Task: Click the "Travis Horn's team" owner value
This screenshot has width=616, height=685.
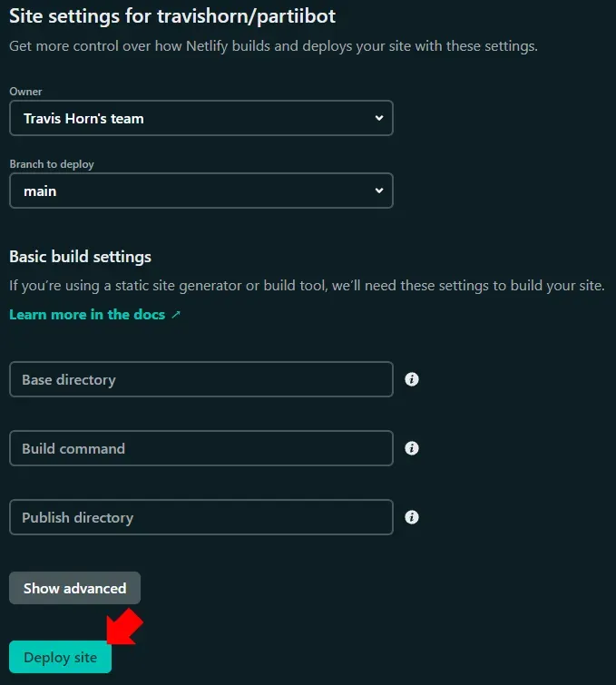Action: (83, 119)
